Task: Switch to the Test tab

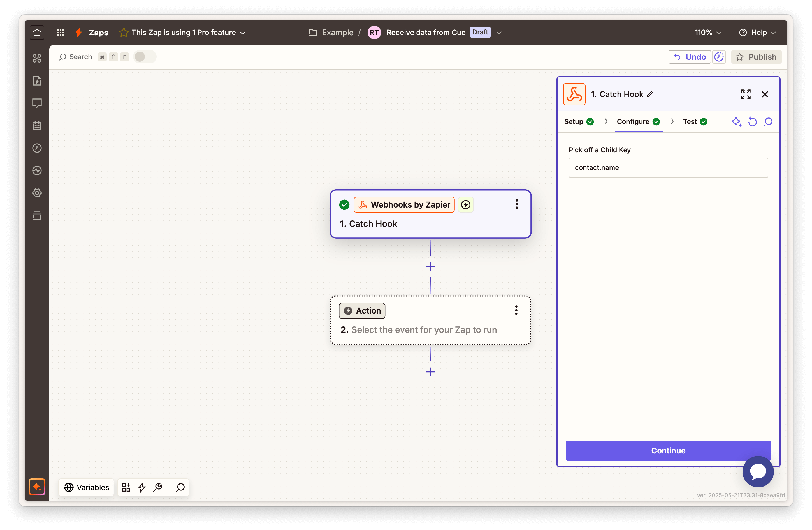Action: click(695, 122)
